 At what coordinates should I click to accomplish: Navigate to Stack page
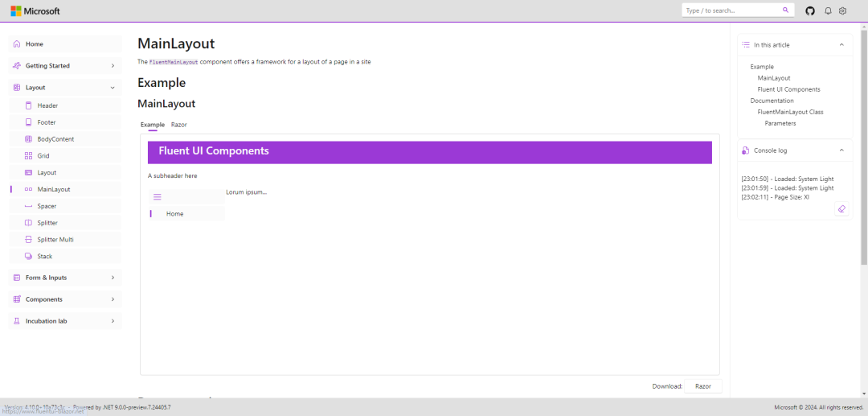[65, 256]
